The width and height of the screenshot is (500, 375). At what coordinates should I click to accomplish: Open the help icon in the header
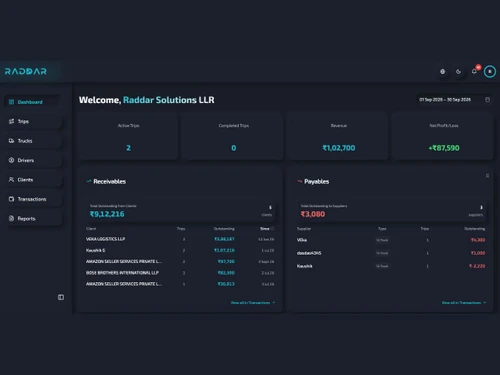[442, 72]
